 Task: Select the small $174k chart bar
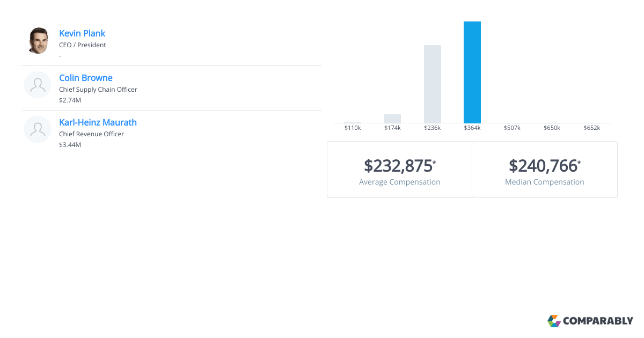click(x=392, y=119)
